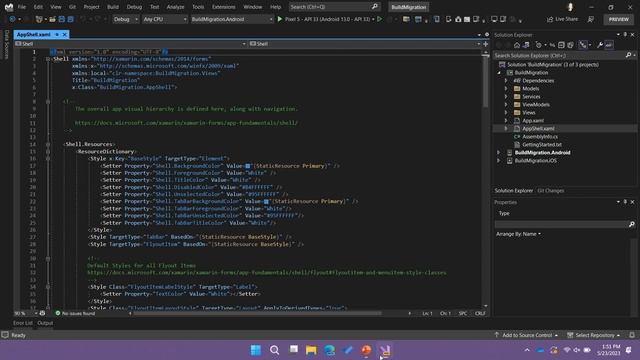Click Add to Source Control
This screenshot has width=640, height=360.
(x=526, y=335)
